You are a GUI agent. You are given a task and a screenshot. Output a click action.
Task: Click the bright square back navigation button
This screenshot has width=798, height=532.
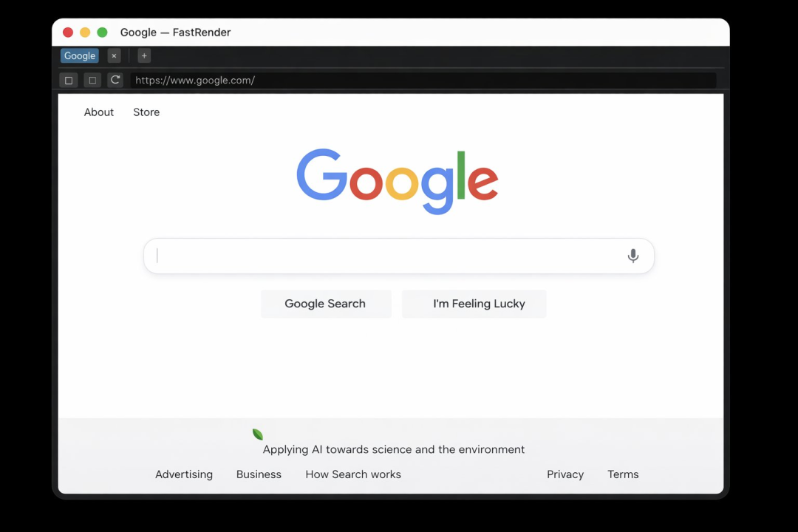[x=69, y=81]
